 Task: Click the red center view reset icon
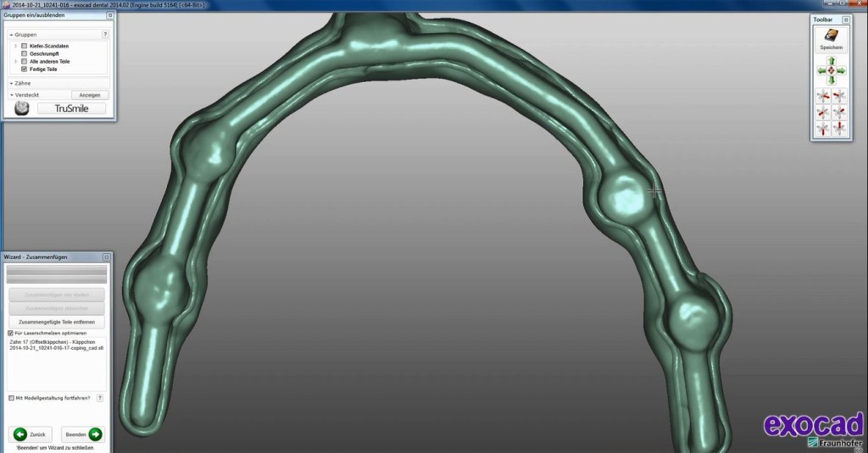click(831, 71)
